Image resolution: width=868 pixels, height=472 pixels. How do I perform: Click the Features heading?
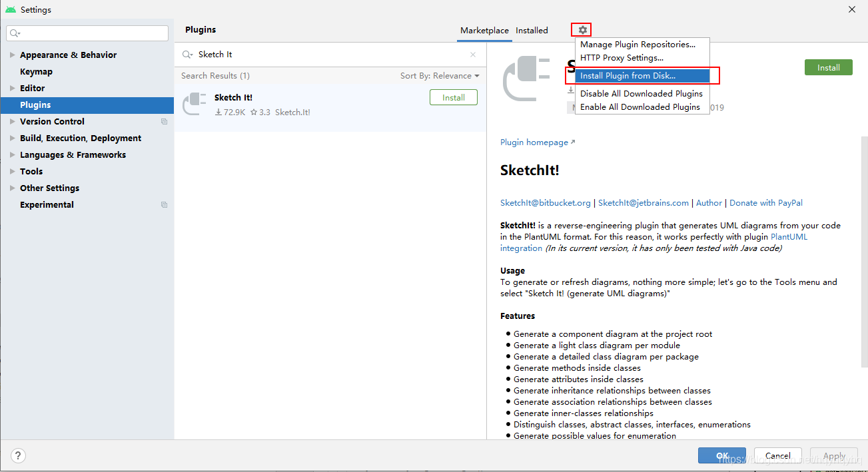[518, 316]
